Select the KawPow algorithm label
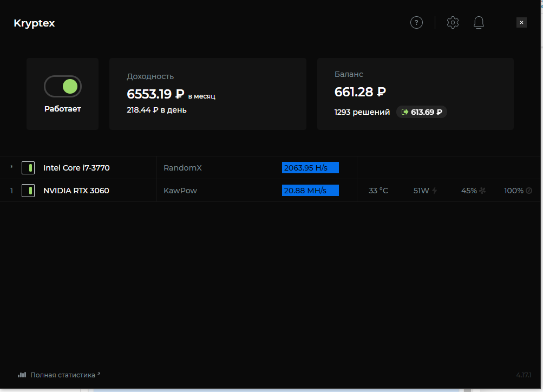 coord(180,191)
